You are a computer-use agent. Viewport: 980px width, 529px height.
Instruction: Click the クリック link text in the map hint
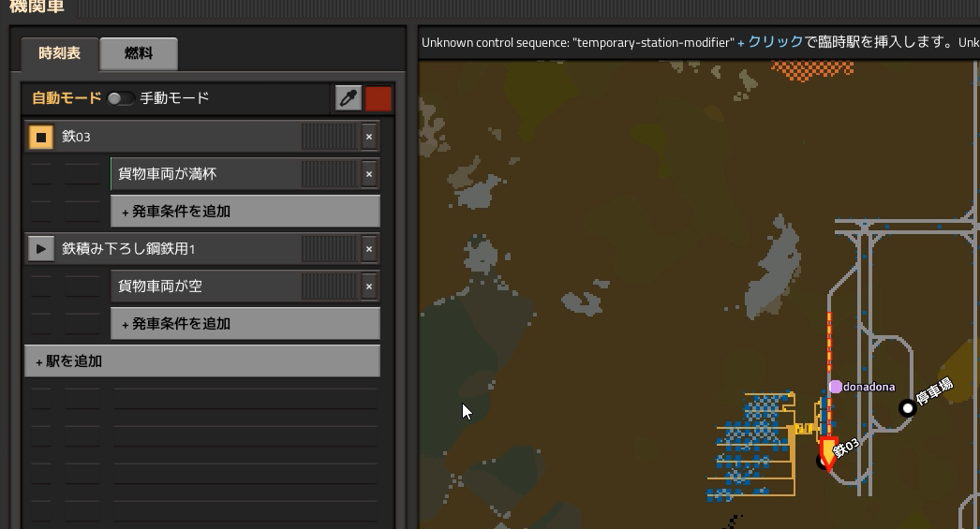775,42
